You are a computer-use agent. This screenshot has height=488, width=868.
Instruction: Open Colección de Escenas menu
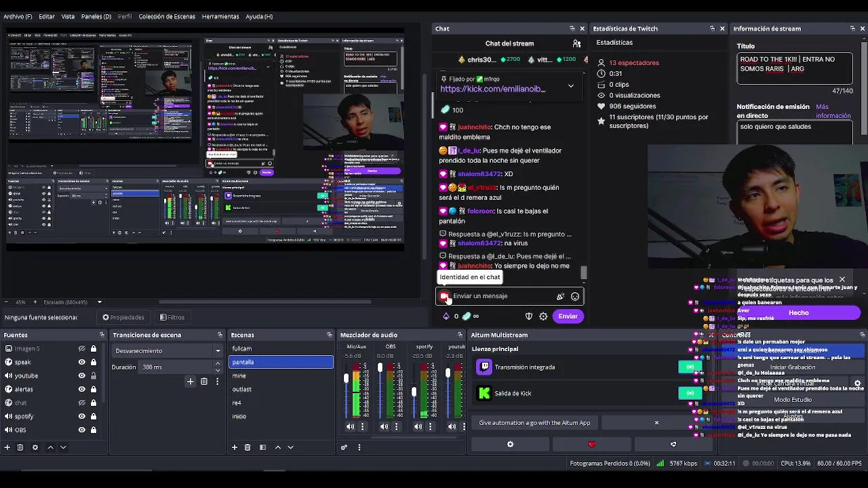coord(167,16)
